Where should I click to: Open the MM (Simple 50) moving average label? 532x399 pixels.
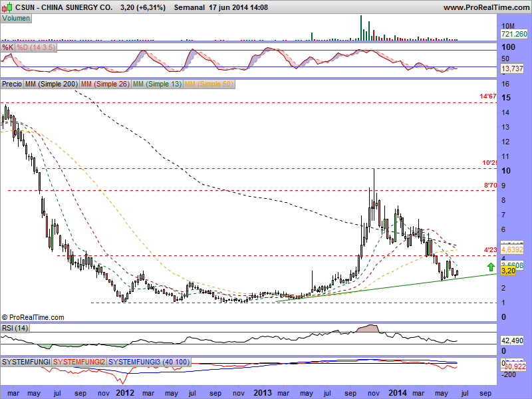point(209,84)
